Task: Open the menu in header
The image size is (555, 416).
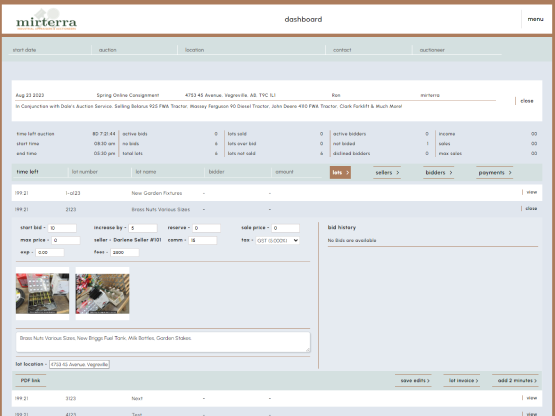Action: coord(535,19)
